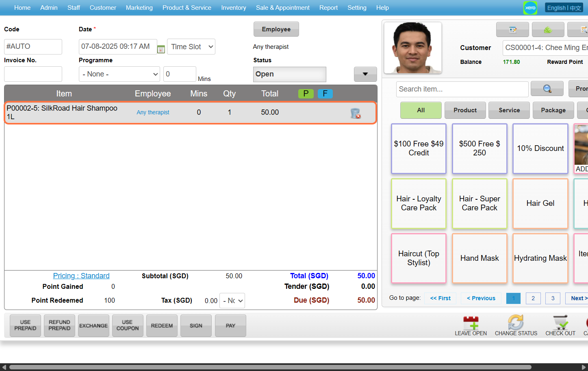Screen dimensions: 588x371
Task: Delete the SilkRoad Hair Shampoo line item
Action: (355, 113)
